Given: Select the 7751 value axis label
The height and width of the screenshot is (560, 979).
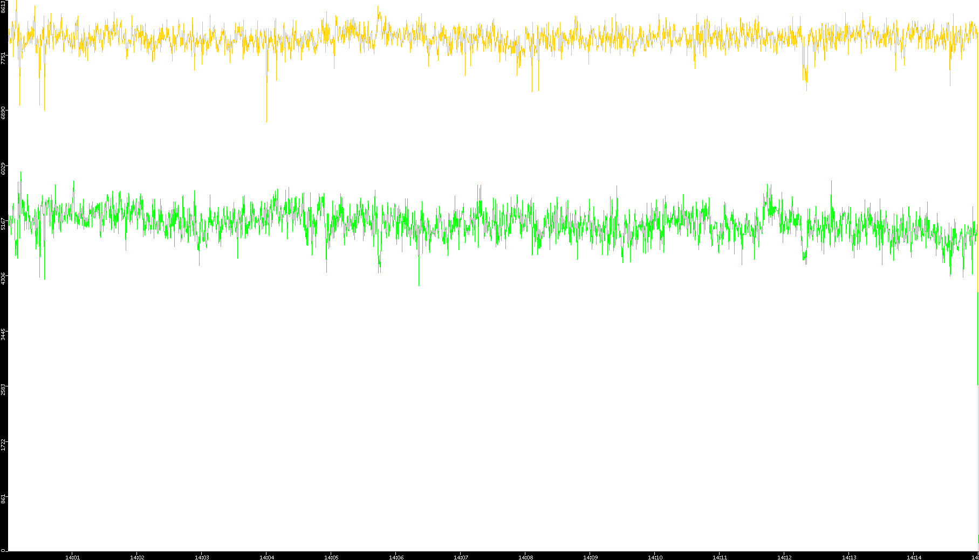Looking at the screenshot, I should click(x=3, y=58).
